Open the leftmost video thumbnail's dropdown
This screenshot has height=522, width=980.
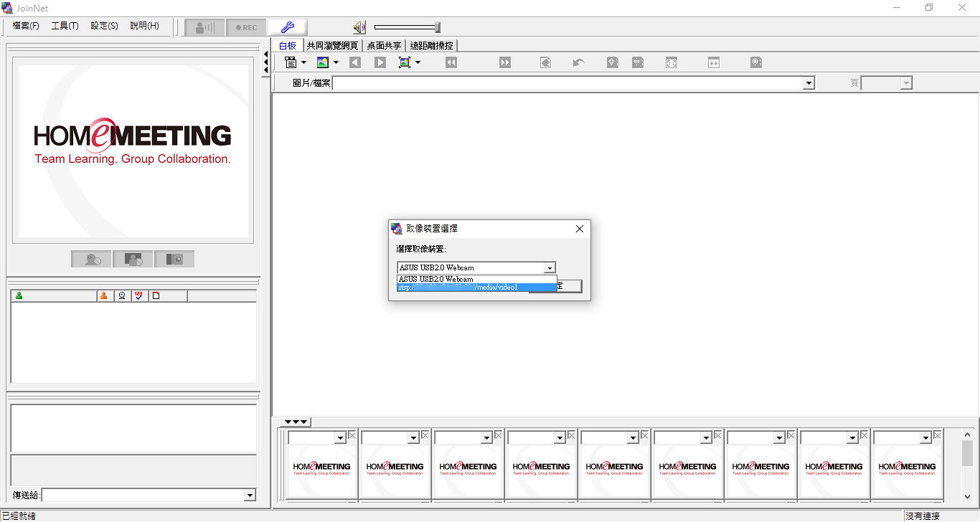[341, 437]
